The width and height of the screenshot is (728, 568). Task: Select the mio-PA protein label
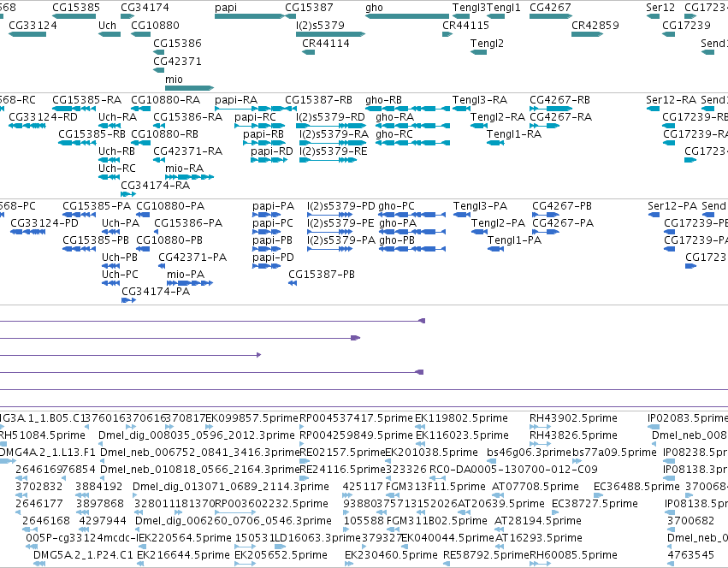coord(186,274)
